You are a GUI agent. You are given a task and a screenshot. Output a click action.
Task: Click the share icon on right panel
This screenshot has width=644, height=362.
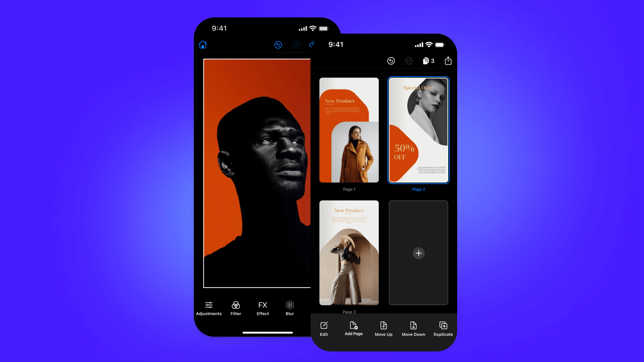[x=448, y=61]
